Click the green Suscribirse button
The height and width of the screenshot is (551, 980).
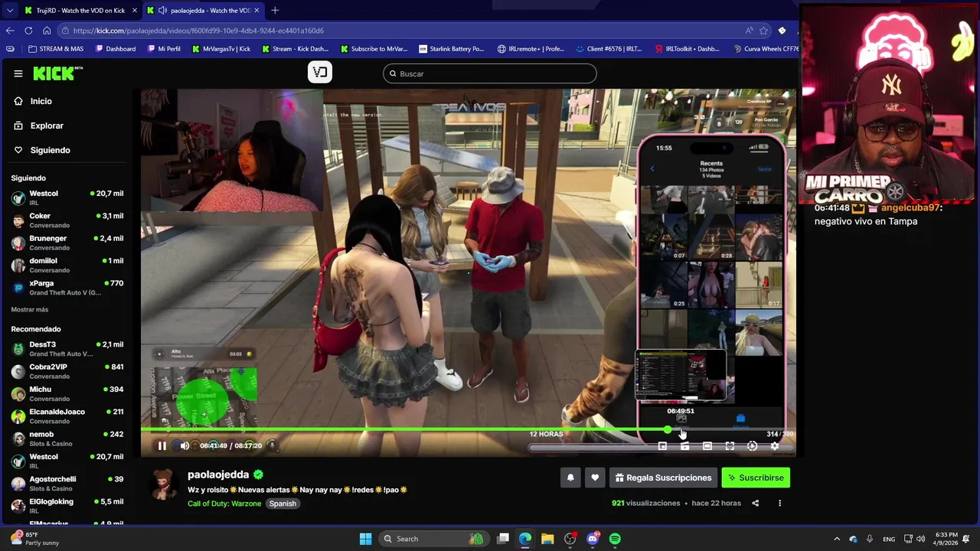click(x=756, y=478)
